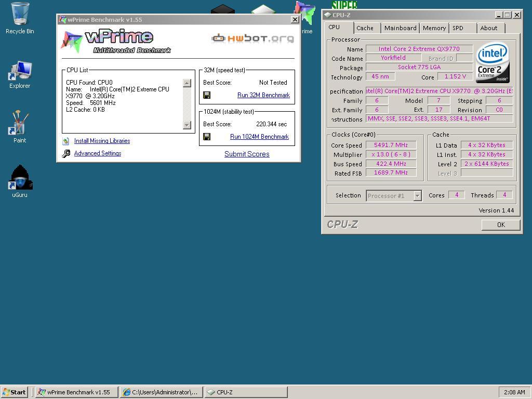Image resolution: width=532 pixels, height=399 pixels.
Task: Click the Package value Socket 775 LGA
Action: point(419,67)
